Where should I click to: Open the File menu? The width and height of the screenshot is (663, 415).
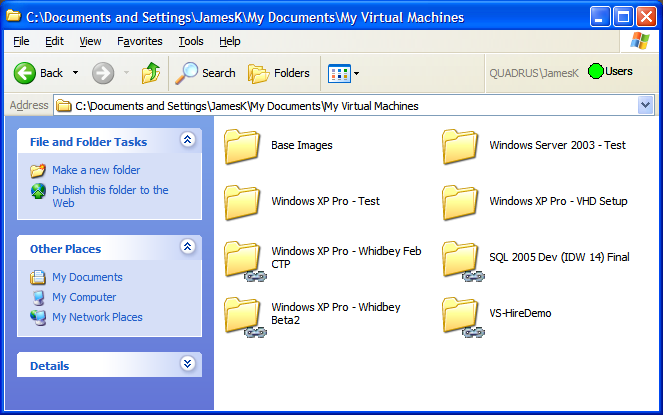21,41
